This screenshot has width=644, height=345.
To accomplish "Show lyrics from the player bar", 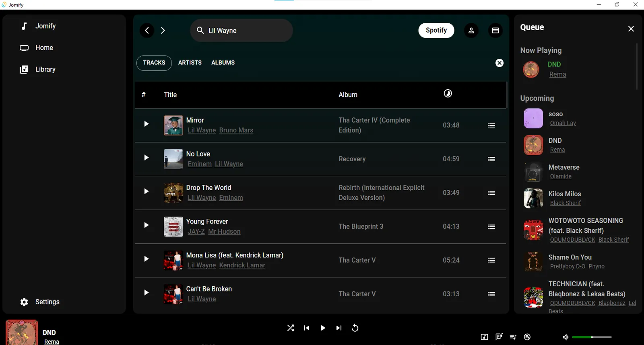I will pyautogui.click(x=499, y=337).
